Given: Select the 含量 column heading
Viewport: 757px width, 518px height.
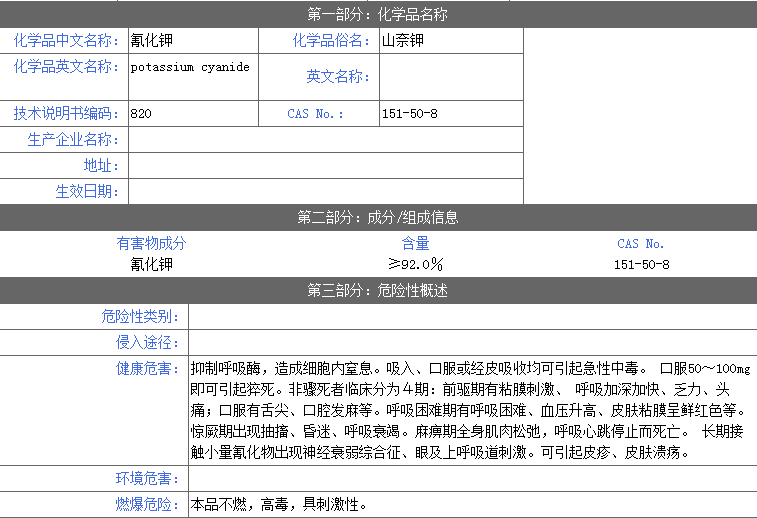Looking at the screenshot, I should 415,243.
